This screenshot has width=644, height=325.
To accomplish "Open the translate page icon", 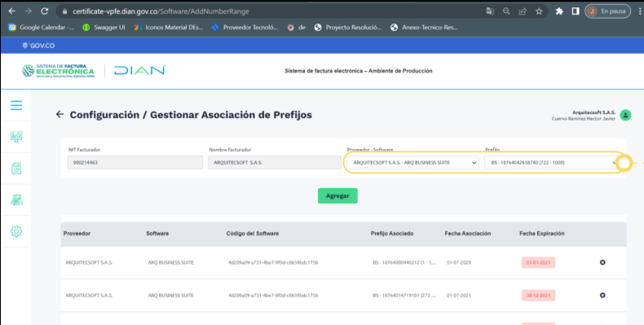I will coord(490,11).
